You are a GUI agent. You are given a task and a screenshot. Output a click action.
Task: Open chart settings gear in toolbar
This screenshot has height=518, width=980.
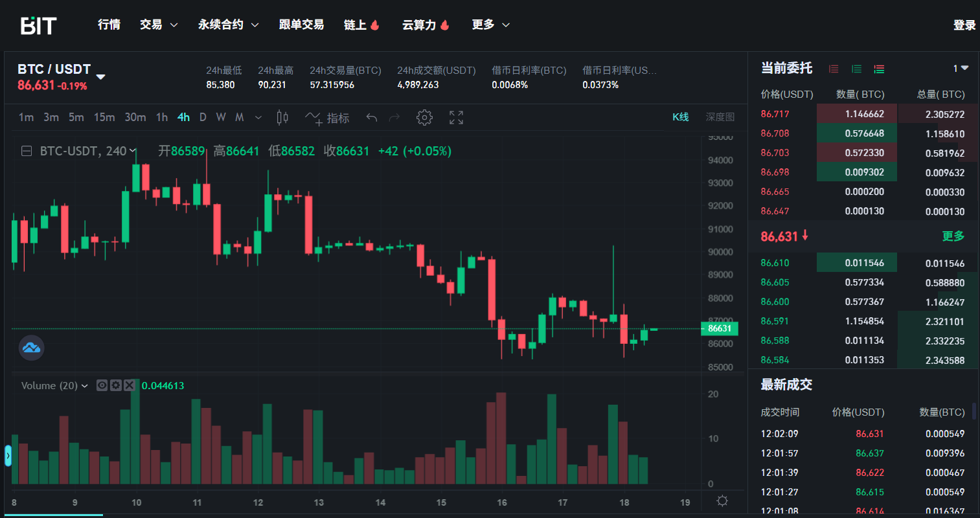click(x=424, y=118)
